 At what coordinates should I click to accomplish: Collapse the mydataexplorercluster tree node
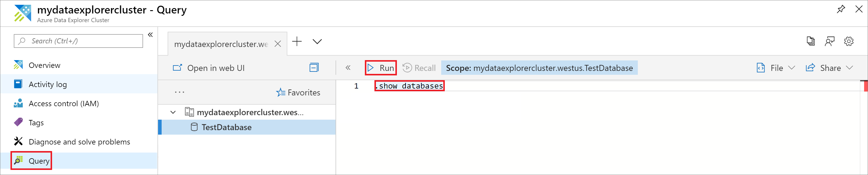coord(173,112)
